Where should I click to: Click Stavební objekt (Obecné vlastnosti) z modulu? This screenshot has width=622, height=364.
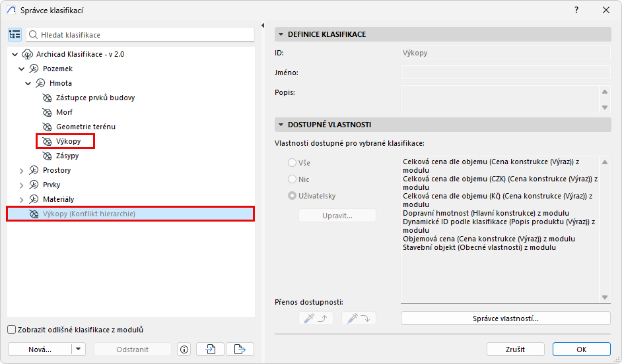tap(479, 247)
